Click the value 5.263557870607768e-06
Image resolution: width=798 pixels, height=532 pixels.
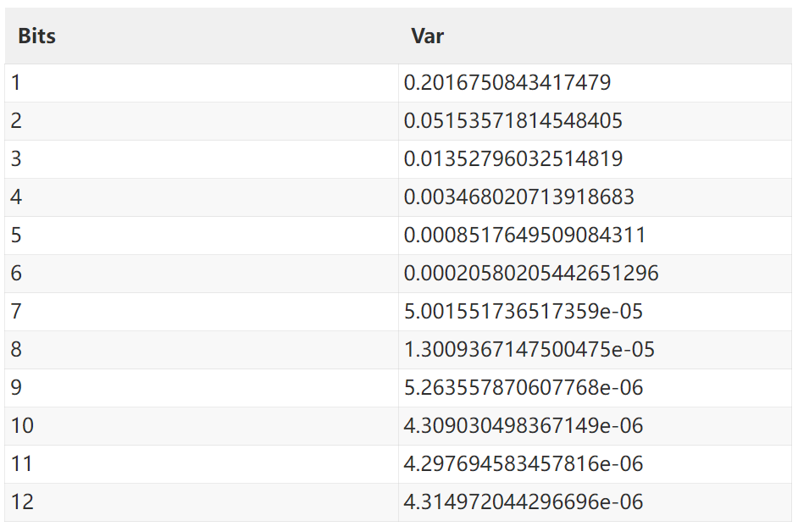524,388
